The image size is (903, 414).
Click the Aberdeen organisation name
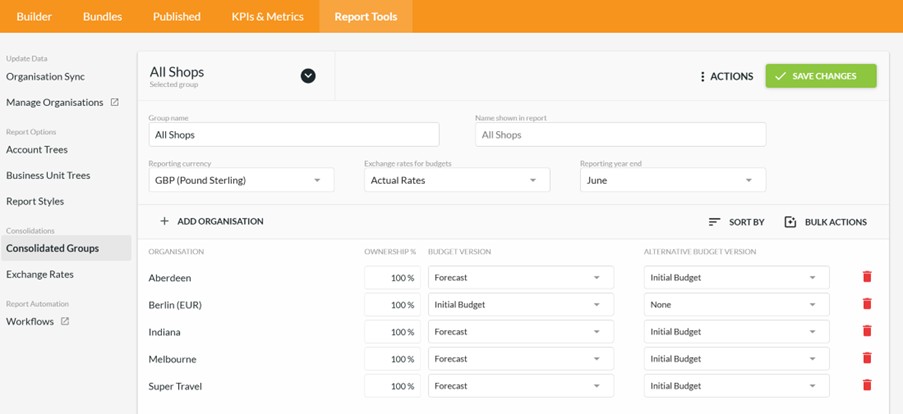pyautogui.click(x=170, y=278)
